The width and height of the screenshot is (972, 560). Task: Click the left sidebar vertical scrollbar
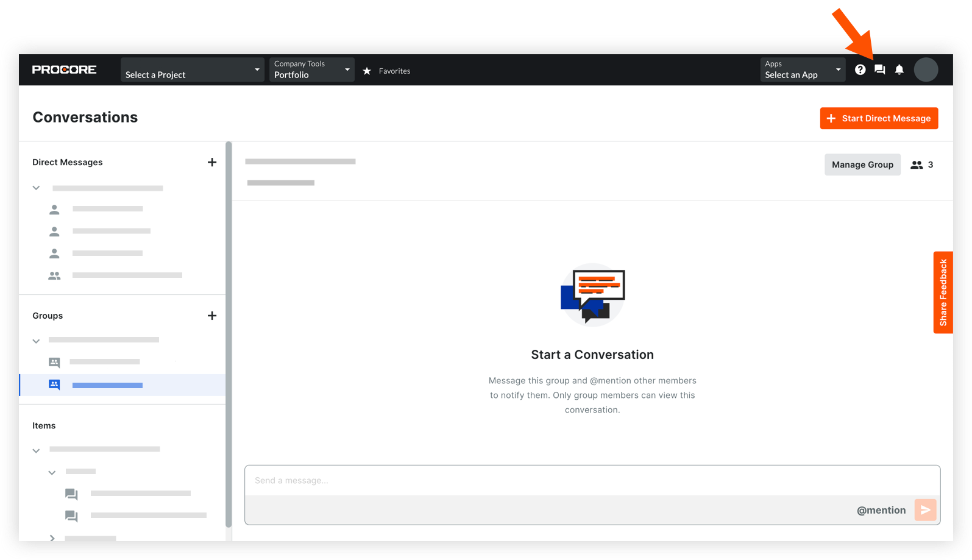click(x=229, y=334)
